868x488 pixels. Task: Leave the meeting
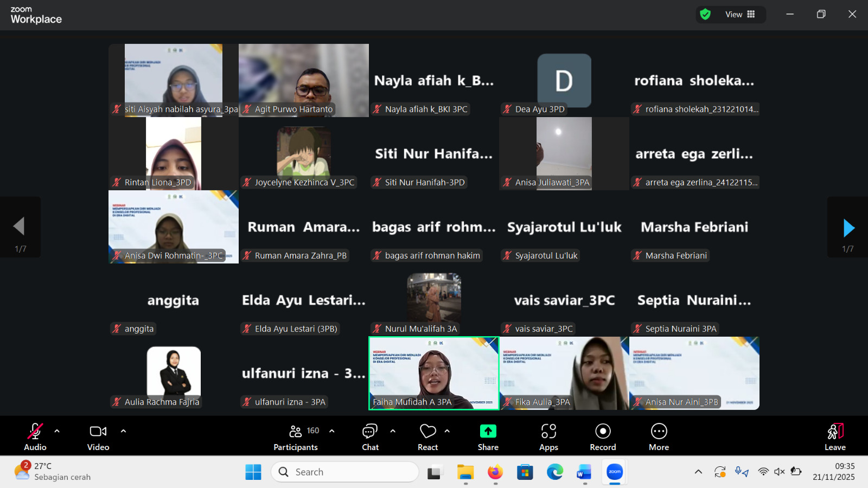835,436
